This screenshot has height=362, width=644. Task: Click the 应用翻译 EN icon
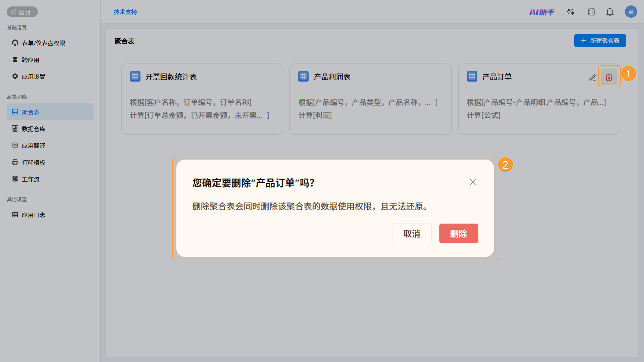[15, 145]
